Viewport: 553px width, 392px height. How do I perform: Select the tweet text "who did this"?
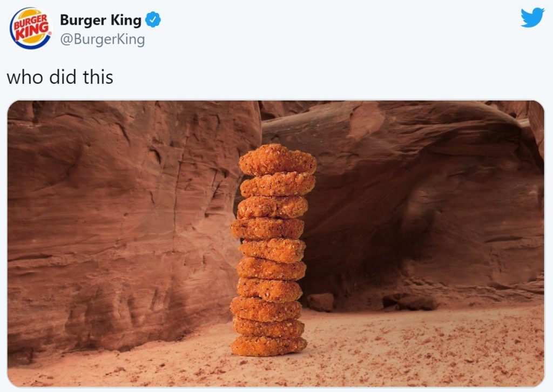(x=60, y=77)
